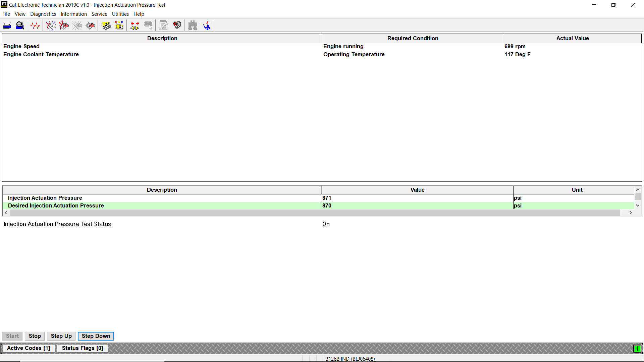Open Active Diagnostic Codes toolbar icon
644x362 pixels.
click(51, 25)
